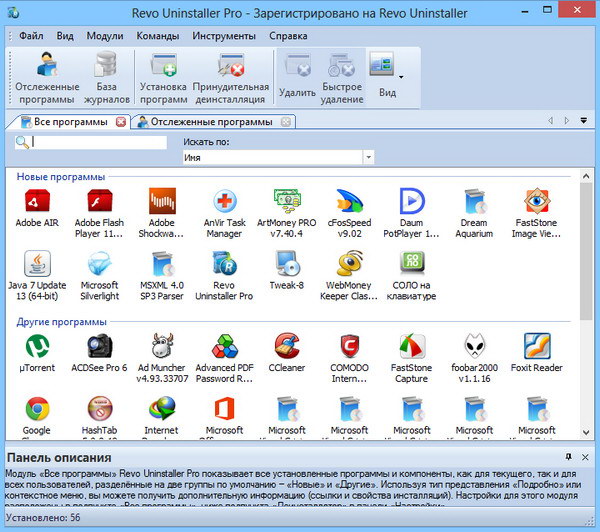Select the CCleaner program icon
Viewport: 600px width, 532px height.
(x=286, y=353)
